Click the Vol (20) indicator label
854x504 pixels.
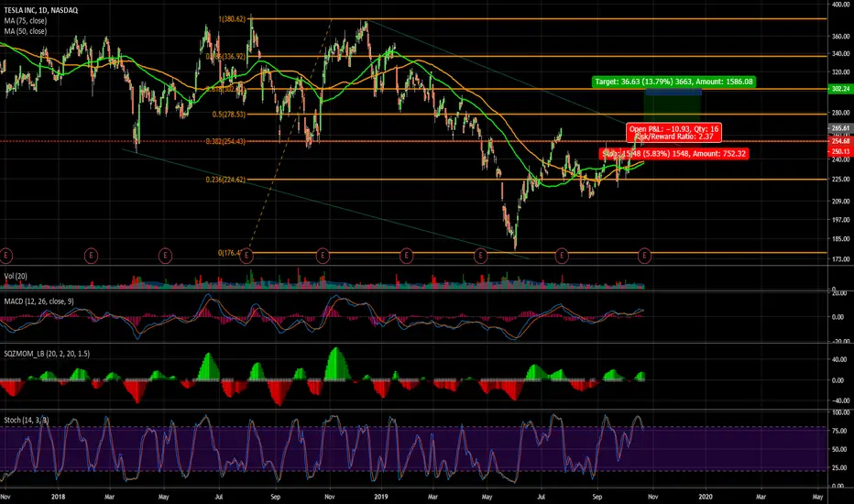(x=16, y=276)
